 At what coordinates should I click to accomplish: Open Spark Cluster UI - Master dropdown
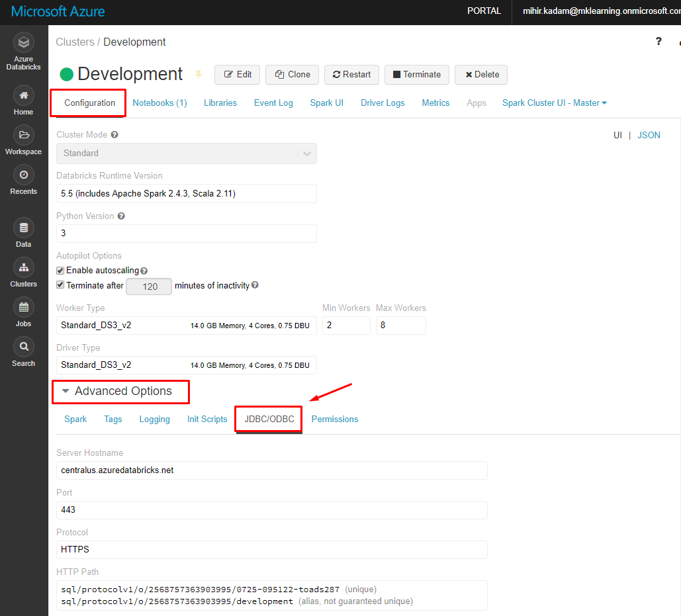[554, 103]
